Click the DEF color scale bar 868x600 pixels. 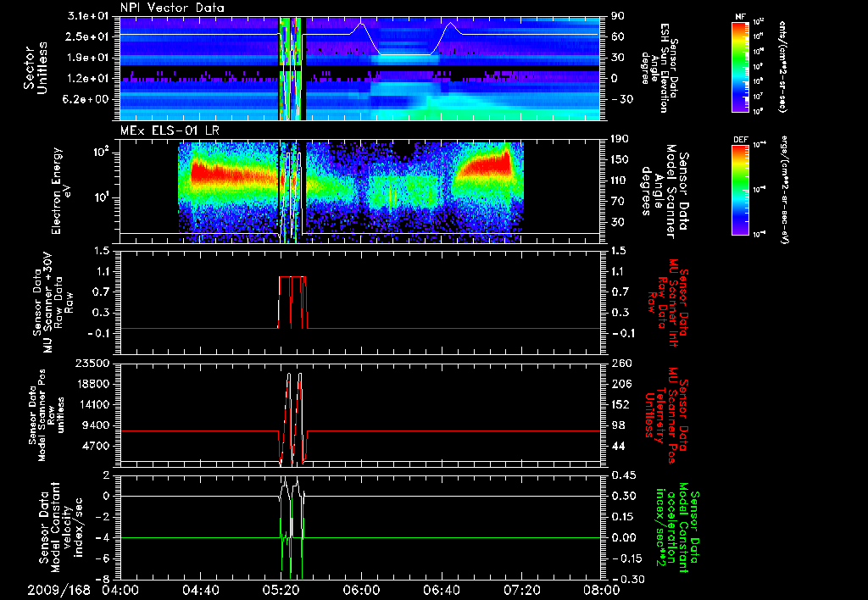pyautogui.click(x=740, y=190)
